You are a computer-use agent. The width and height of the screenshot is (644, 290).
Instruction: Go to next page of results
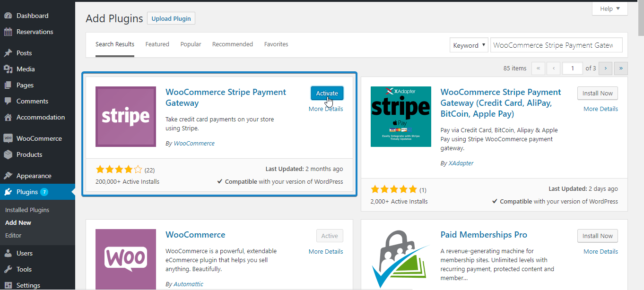pos(605,68)
